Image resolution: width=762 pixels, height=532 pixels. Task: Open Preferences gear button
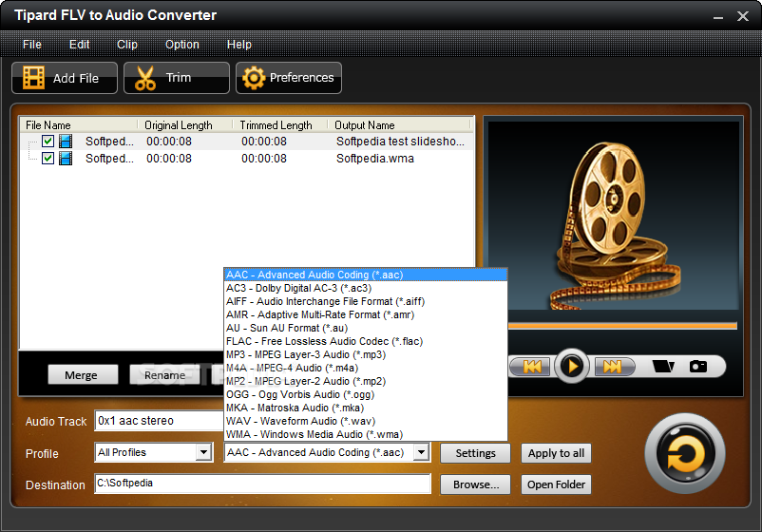[x=289, y=78]
